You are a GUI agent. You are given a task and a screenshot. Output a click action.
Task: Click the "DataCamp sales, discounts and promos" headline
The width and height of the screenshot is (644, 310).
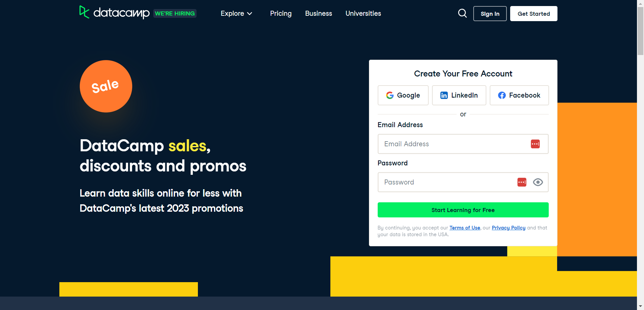[163, 156]
